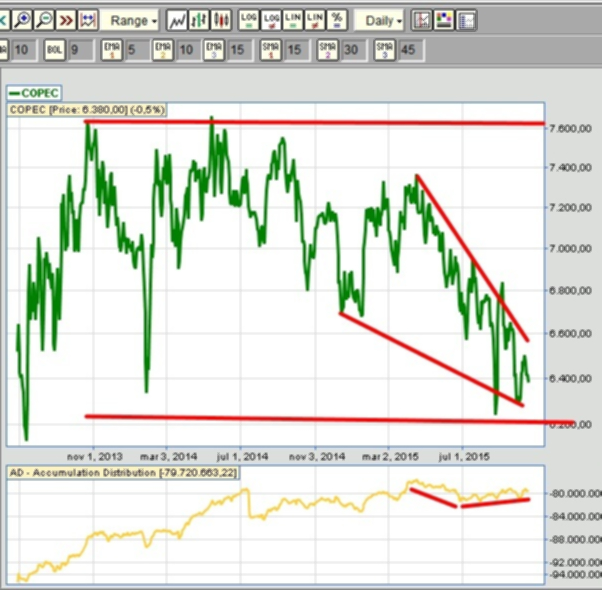Click the zoom out magnifier icon
Screen dimensions: 602x590
click(x=45, y=20)
